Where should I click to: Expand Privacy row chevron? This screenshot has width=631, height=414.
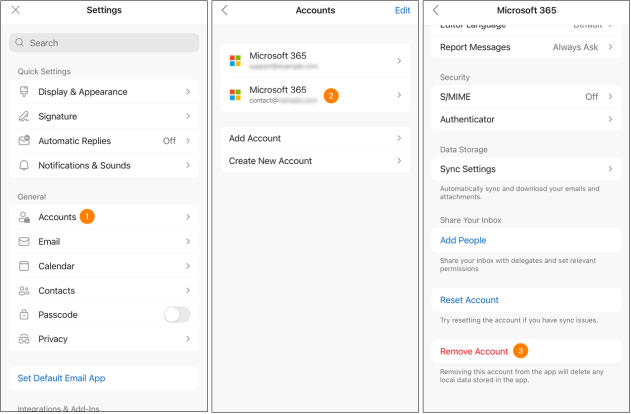pos(188,339)
